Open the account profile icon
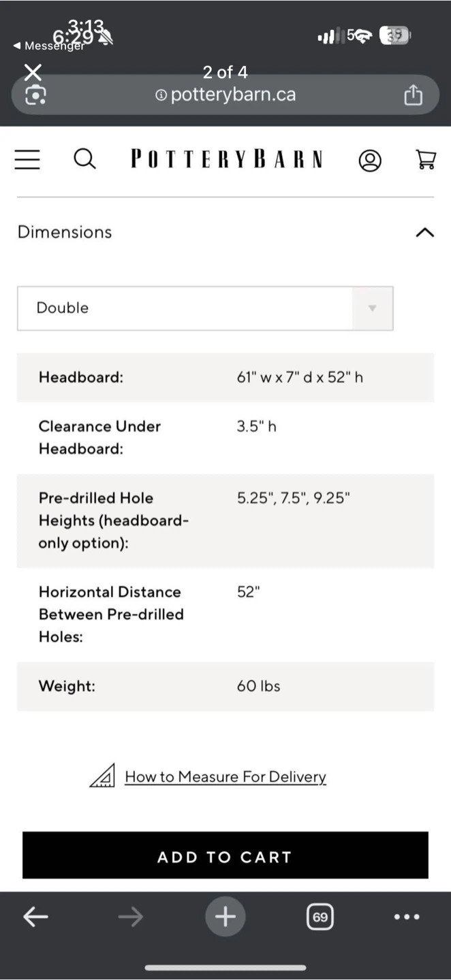Screen dimensions: 451x980 [x=370, y=160]
